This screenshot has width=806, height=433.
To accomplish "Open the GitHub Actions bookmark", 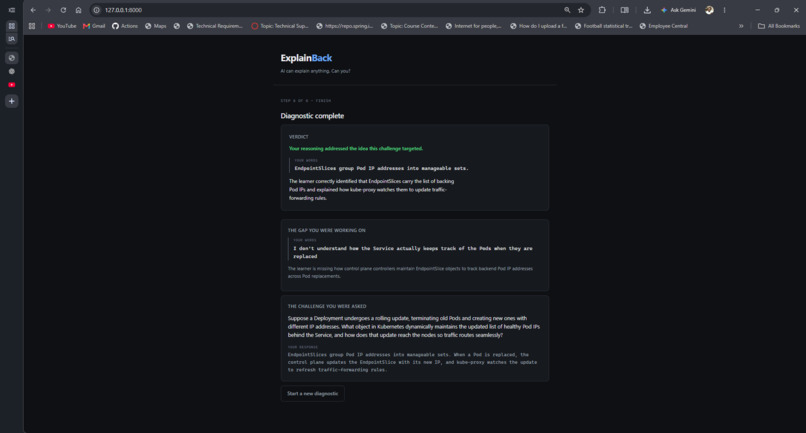I will (125, 26).
